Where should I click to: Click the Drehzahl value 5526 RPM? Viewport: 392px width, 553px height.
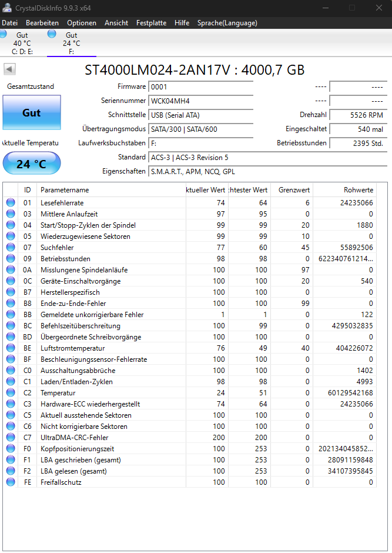tap(358, 115)
